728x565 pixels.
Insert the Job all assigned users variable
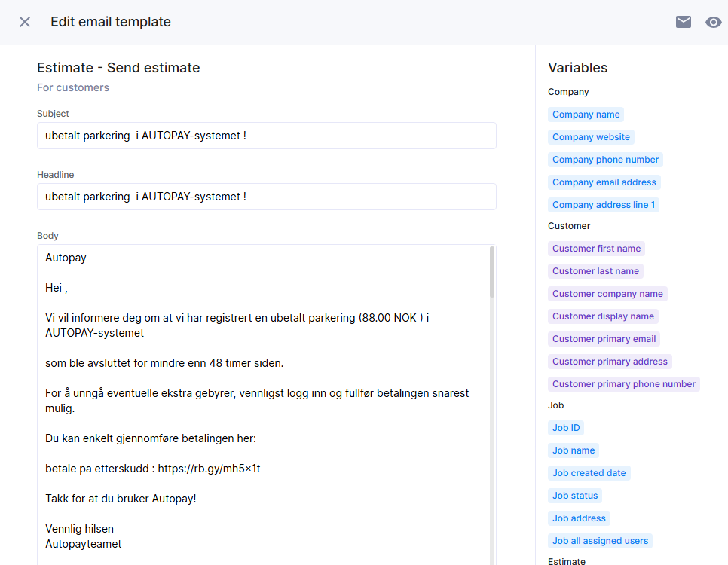pyautogui.click(x=600, y=541)
